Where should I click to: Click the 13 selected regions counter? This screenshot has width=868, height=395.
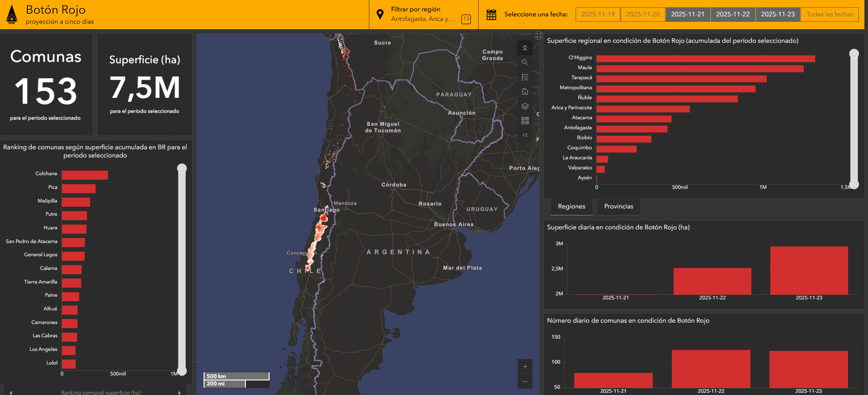[466, 19]
